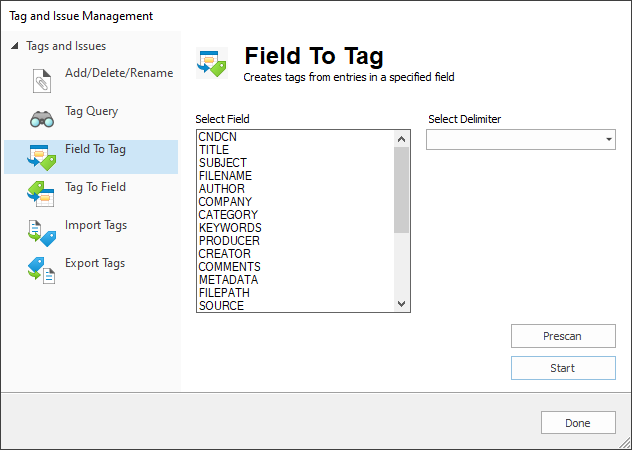Select the Tag Query menu label
Viewport: 632px width, 450px height.
pyautogui.click(x=91, y=111)
